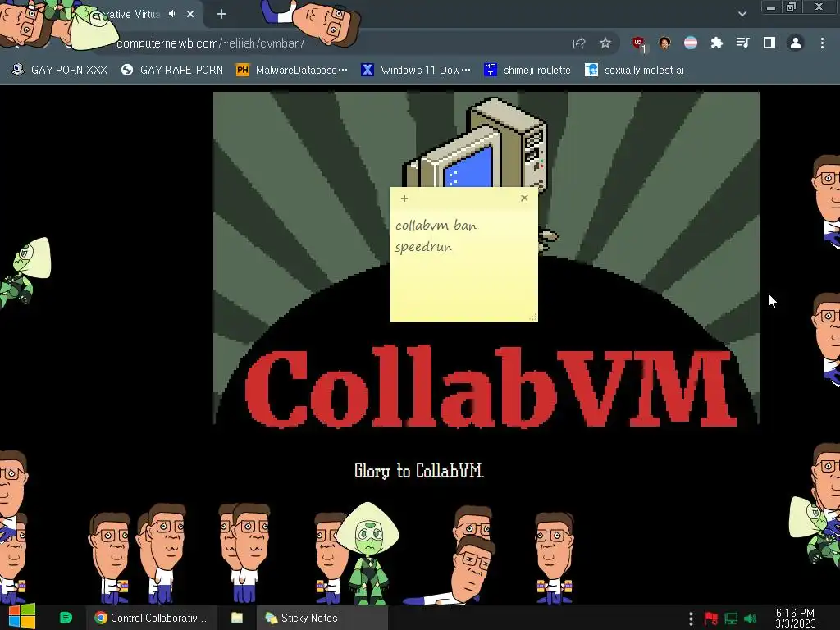Image resolution: width=840 pixels, height=630 pixels.
Task: Click the red flag tray icon
Action: [711, 619]
